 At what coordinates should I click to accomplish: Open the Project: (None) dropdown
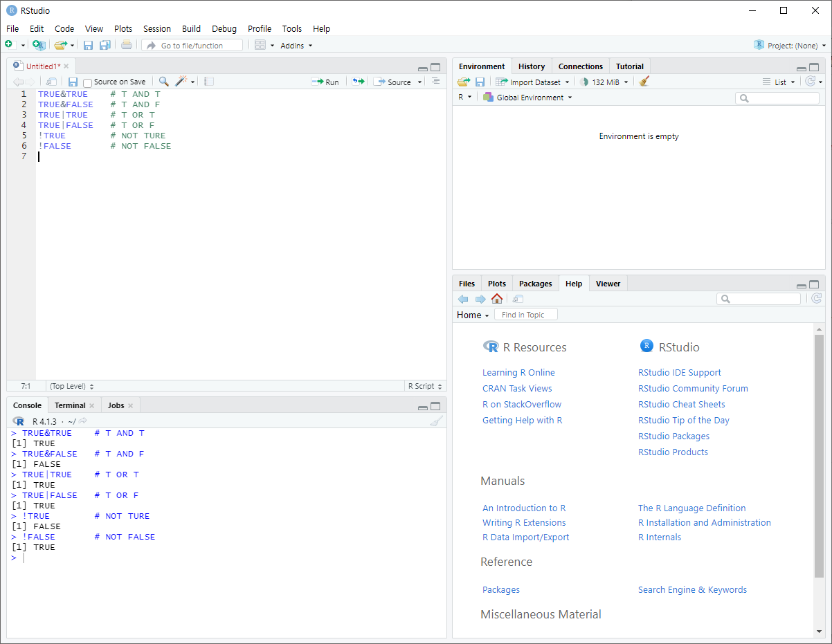[x=790, y=45]
